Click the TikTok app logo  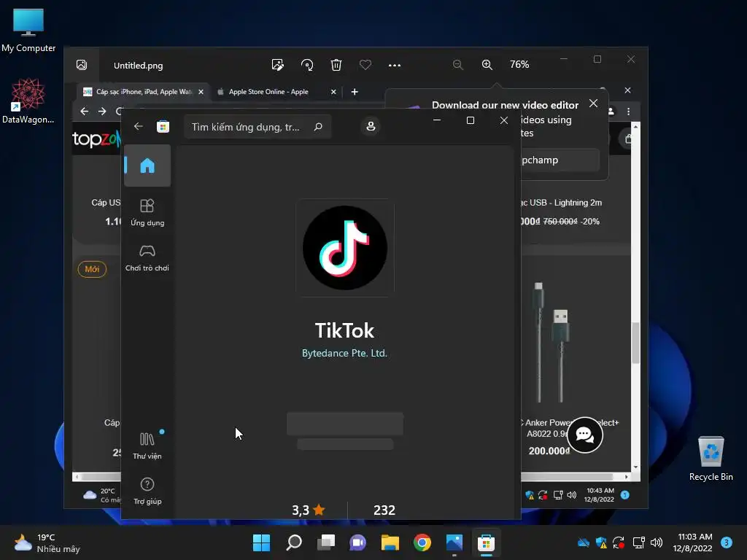point(345,248)
